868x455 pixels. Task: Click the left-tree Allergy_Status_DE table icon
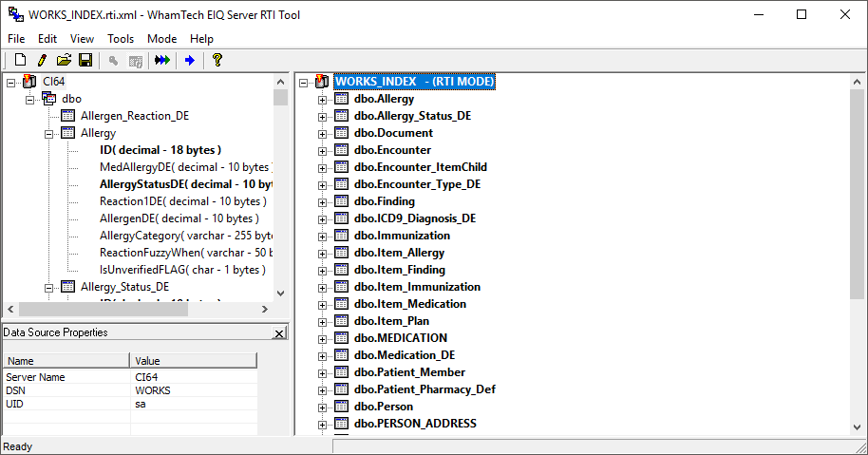coord(68,287)
